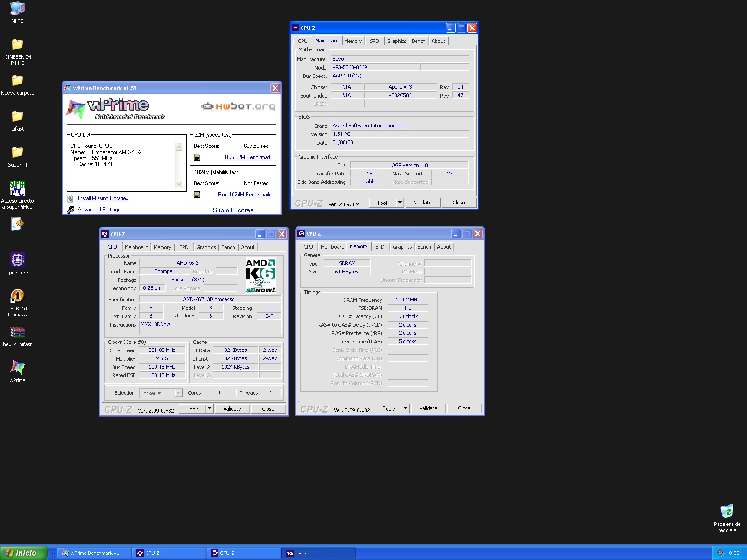Click the CPU List scroll down arrow
The image size is (747, 560).
click(179, 184)
